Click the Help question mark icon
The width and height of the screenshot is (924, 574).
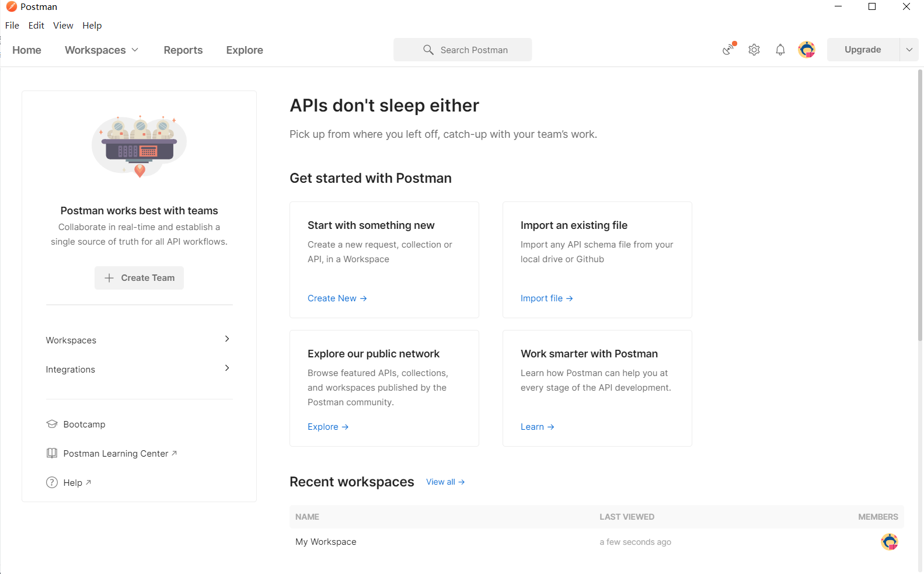pos(52,482)
